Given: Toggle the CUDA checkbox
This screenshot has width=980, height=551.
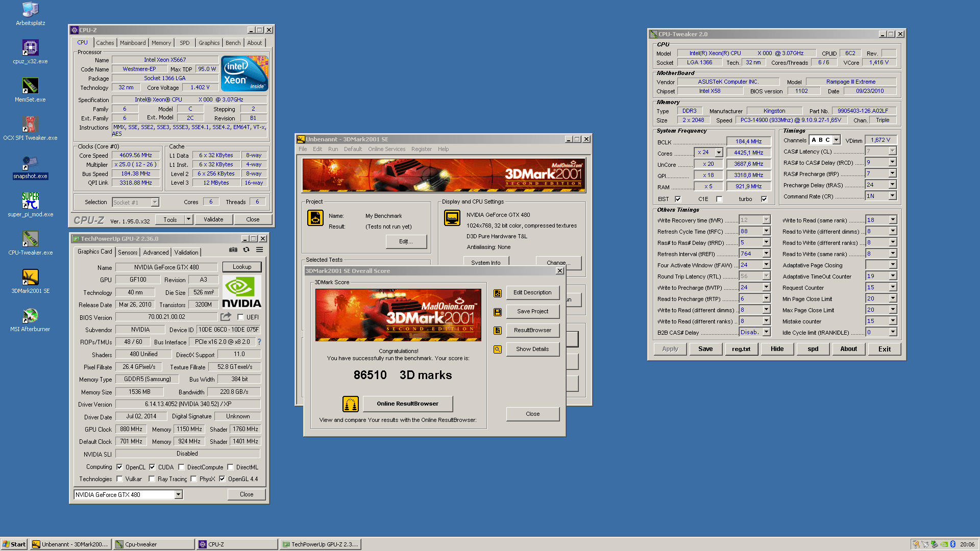Looking at the screenshot, I should [x=152, y=467].
